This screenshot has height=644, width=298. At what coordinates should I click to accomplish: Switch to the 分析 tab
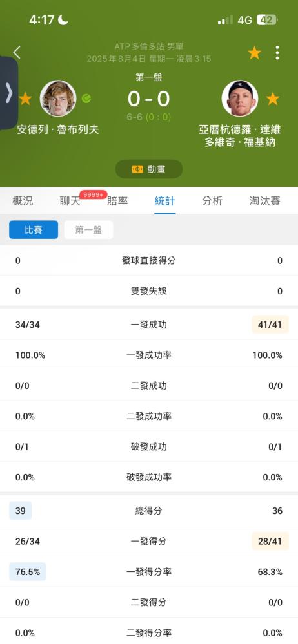tap(212, 201)
